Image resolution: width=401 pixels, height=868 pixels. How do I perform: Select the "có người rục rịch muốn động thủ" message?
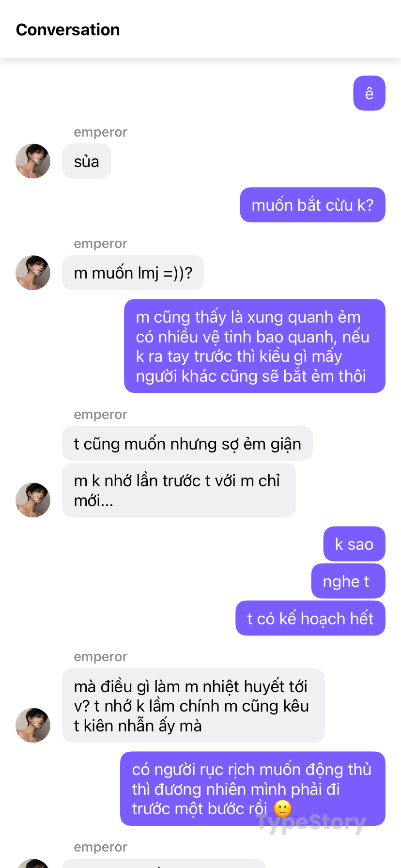click(x=253, y=789)
